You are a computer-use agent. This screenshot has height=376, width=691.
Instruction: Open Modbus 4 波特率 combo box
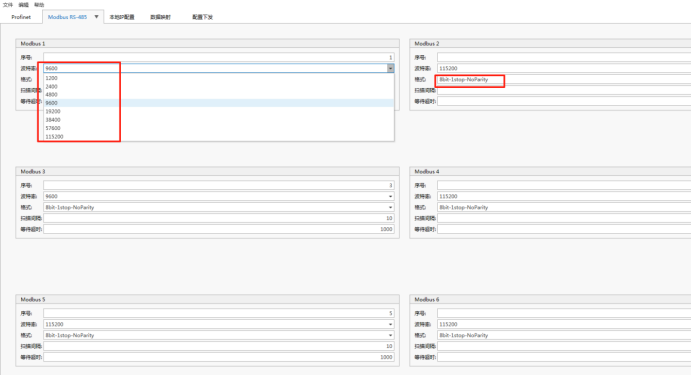(x=564, y=196)
